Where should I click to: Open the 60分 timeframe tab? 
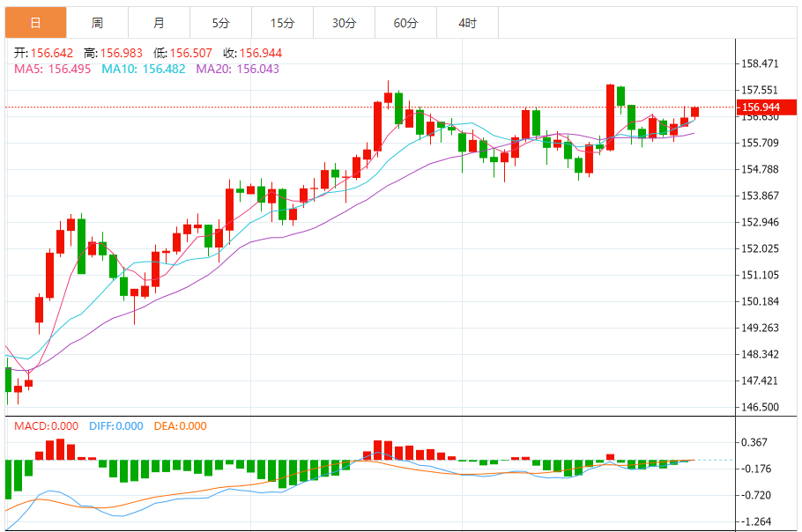click(405, 22)
